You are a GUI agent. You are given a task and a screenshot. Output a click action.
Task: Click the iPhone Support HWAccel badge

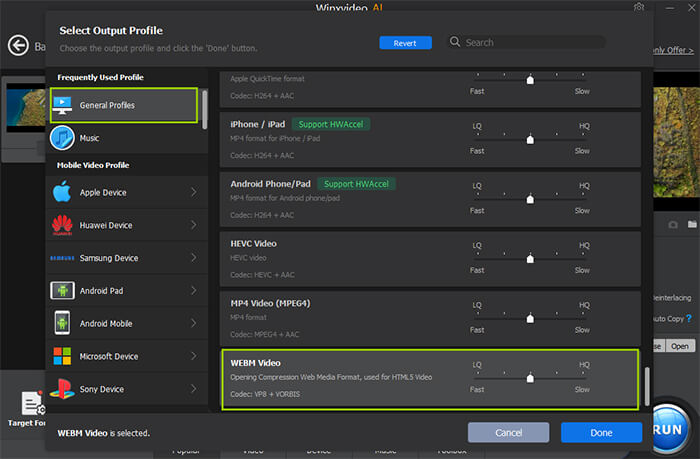(x=331, y=124)
